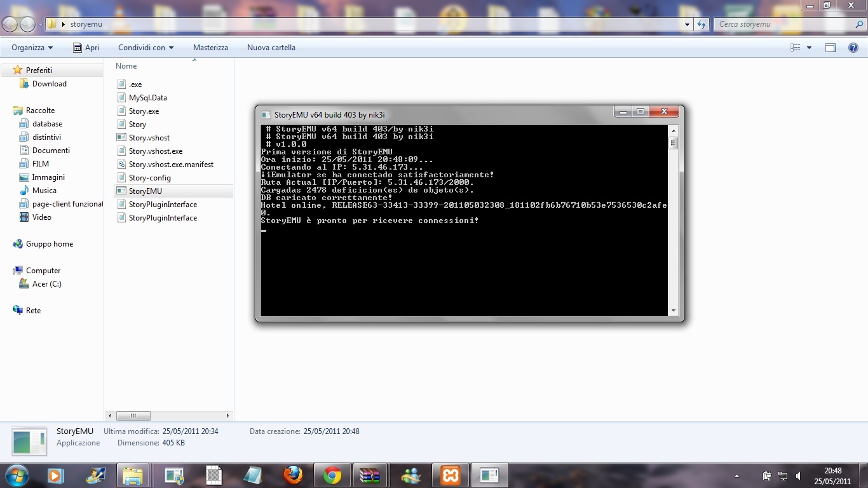
Task: Click StoryEMU thumbnail in details pane
Action: (29, 442)
